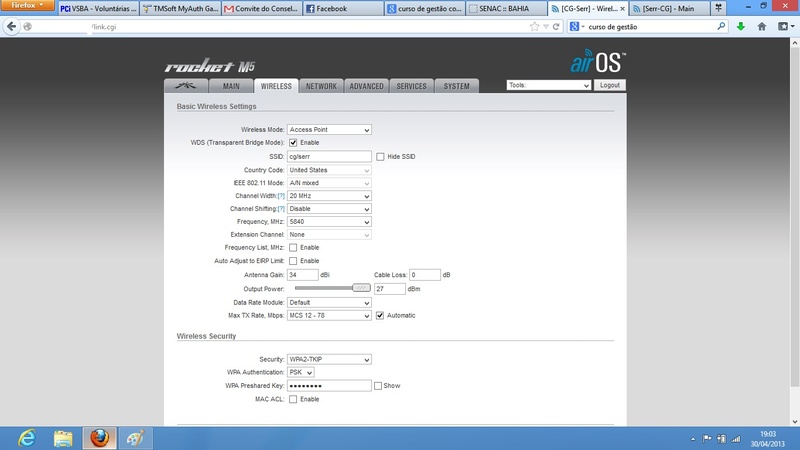
Task: Switch to the MAIN tab
Action: click(231, 86)
